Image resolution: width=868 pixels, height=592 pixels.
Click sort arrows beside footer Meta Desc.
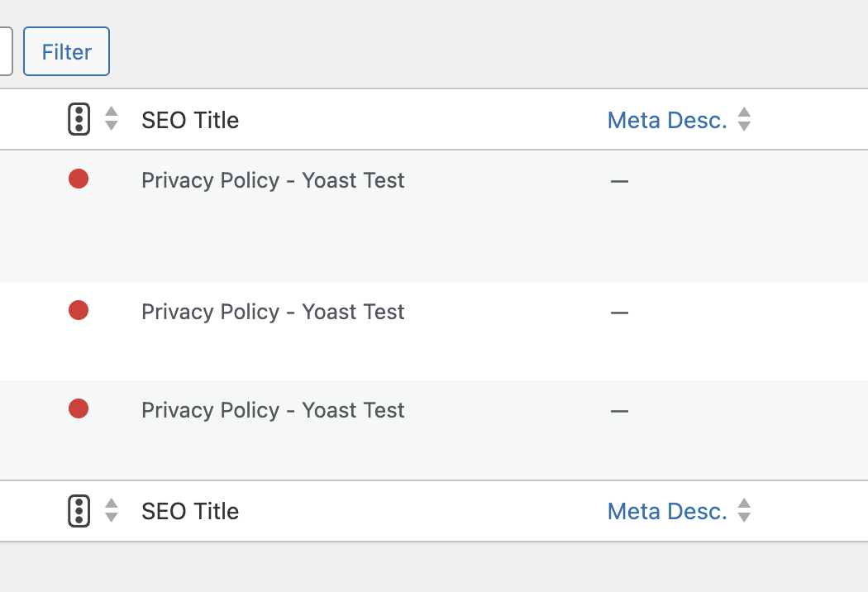744,510
